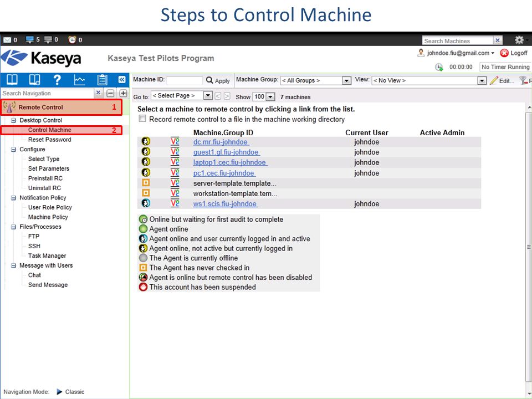
Task: Click the Edit view pencil icon
Action: point(494,80)
